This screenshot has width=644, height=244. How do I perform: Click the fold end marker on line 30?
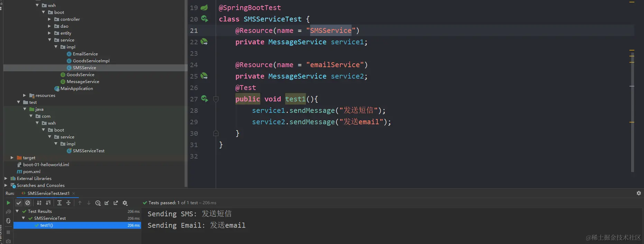point(216,133)
